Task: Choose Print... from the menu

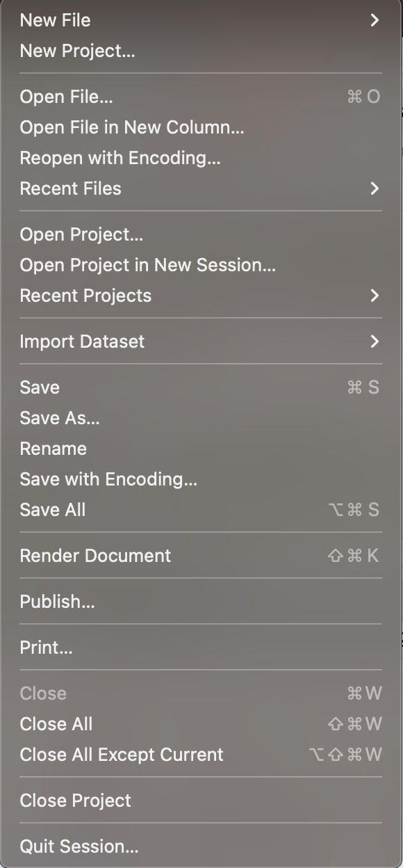Action: click(201, 648)
